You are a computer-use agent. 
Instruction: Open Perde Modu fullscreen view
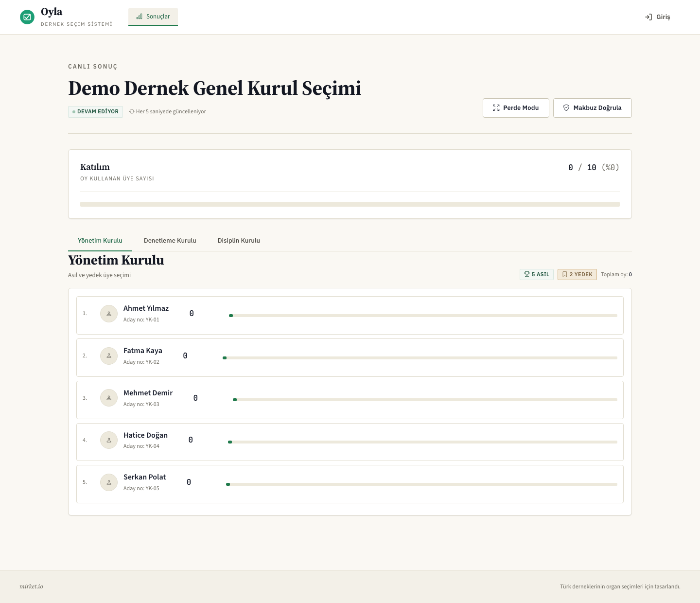coord(516,108)
